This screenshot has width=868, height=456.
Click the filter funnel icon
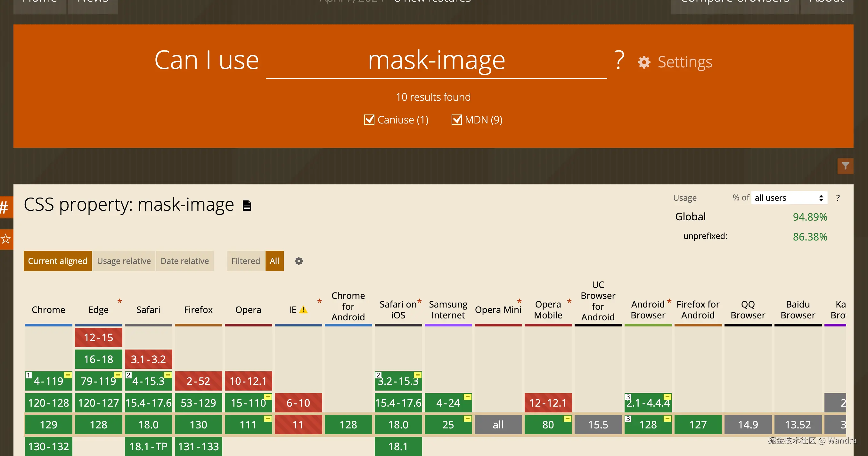(x=845, y=166)
